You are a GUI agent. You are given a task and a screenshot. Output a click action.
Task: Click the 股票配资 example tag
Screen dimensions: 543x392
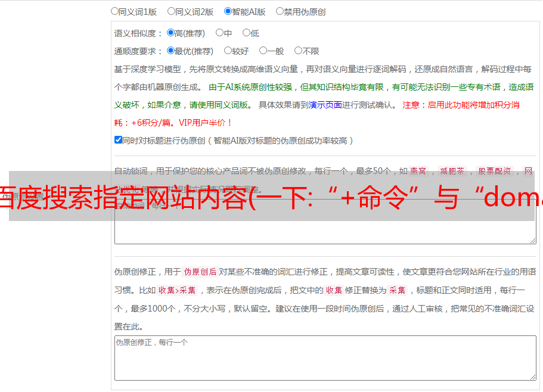point(495,171)
